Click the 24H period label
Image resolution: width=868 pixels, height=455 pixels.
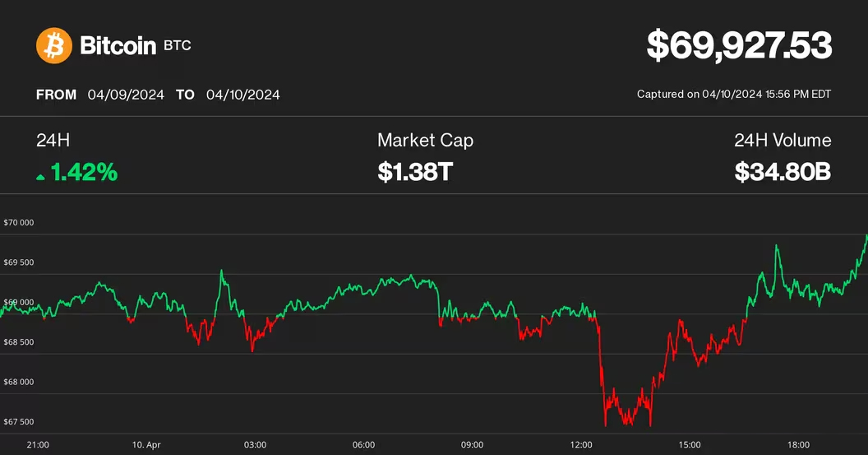[x=48, y=141]
